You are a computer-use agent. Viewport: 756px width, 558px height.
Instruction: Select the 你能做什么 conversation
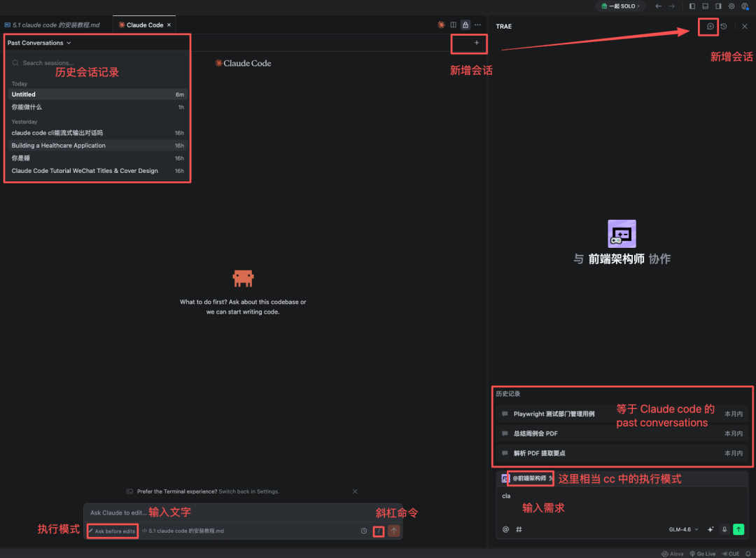97,107
